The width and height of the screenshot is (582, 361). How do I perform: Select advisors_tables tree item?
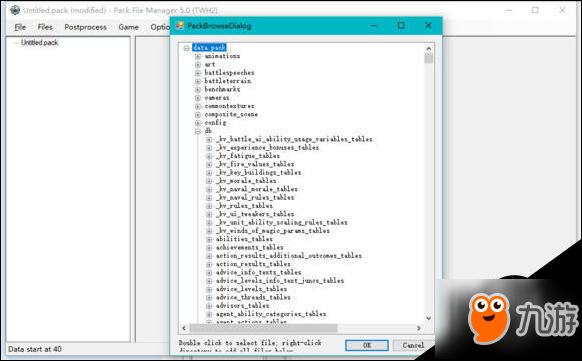point(242,306)
